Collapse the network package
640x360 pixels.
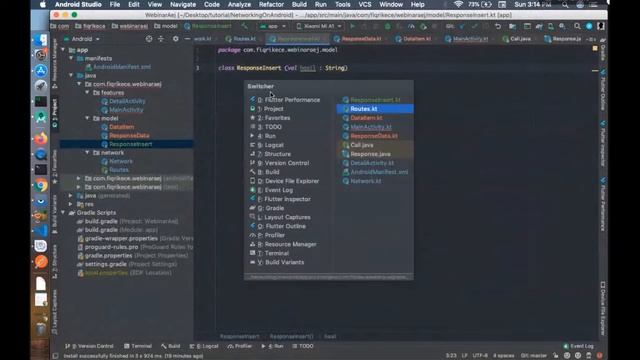(87, 153)
